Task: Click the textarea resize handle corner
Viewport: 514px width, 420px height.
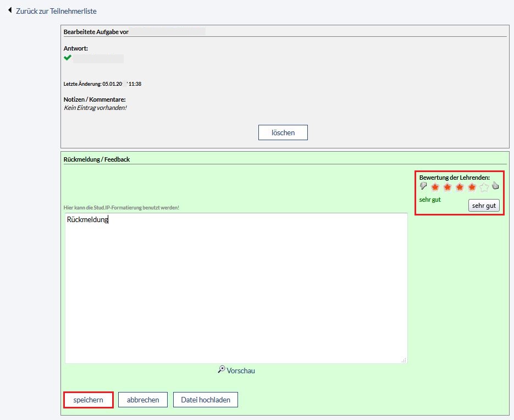Action: click(404, 360)
